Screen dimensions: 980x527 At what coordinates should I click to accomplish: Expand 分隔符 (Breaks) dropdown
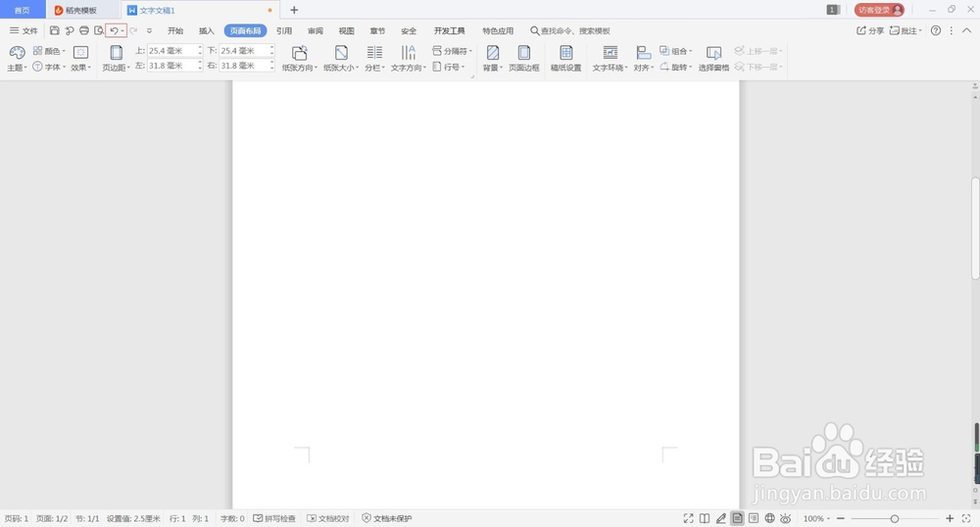pos(452,51)
